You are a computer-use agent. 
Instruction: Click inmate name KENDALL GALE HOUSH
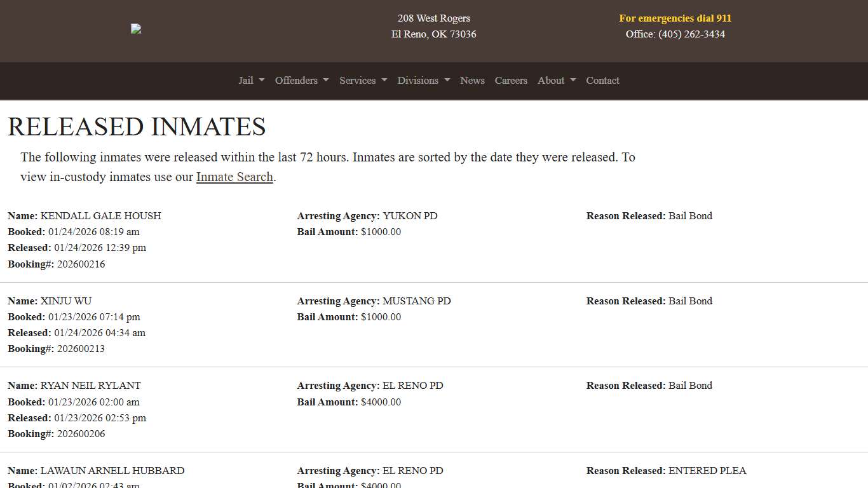click(x=100, y=216)
